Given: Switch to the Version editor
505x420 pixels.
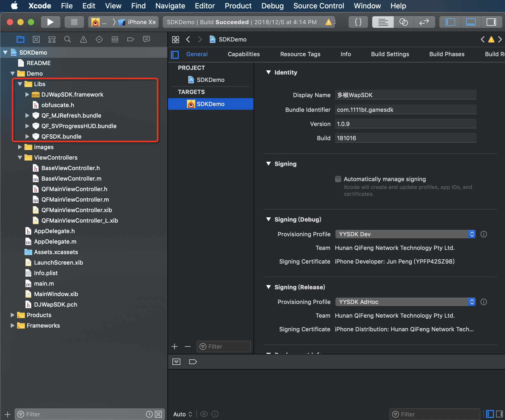Looking at the screenshot, I should pyautogui.click(x=424, y=22).
